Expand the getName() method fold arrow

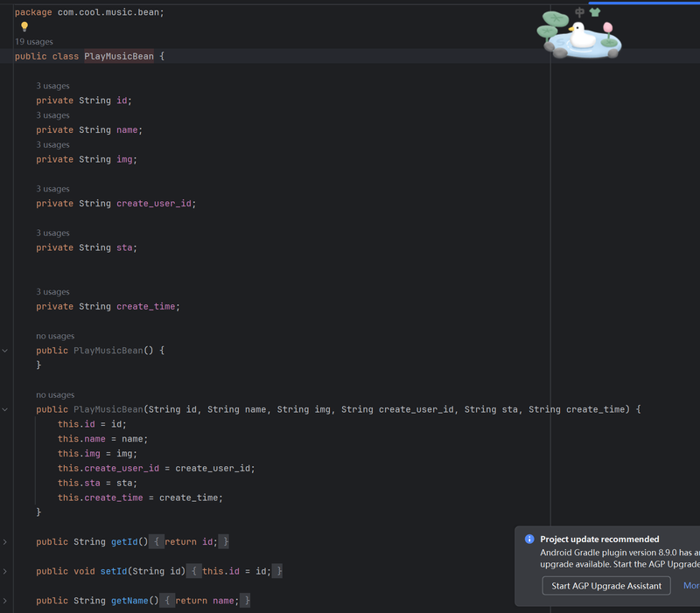(5, 601)
